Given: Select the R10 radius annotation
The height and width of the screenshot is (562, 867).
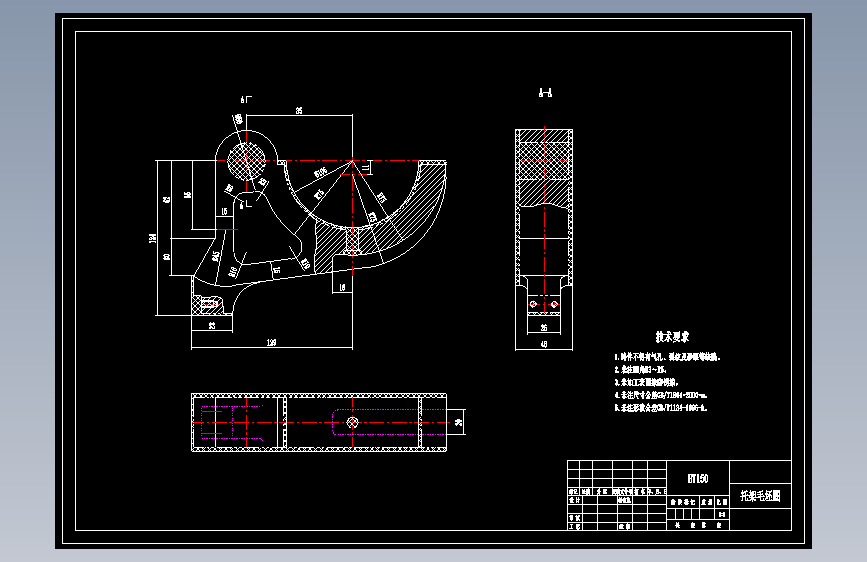Looking at the screenshot, I should pyautogui.click(x=305, y=264).
